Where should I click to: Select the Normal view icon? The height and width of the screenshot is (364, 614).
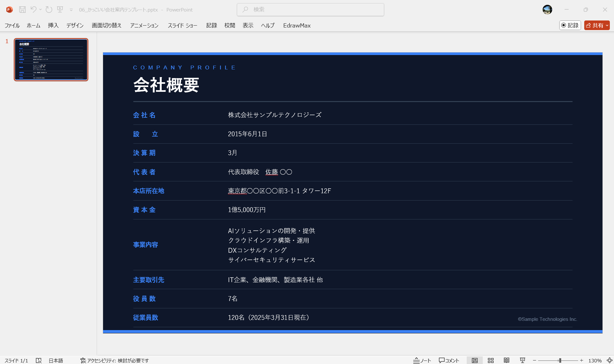coord(474,360)
